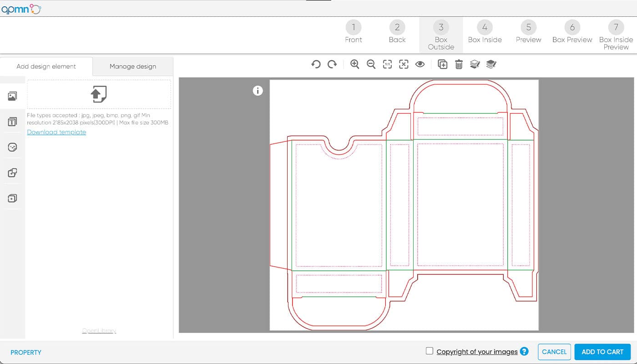The height and width of the screenshot is (364, 637).
Task: Switch to the Manage design tab
Action: (x=133, y=66)
